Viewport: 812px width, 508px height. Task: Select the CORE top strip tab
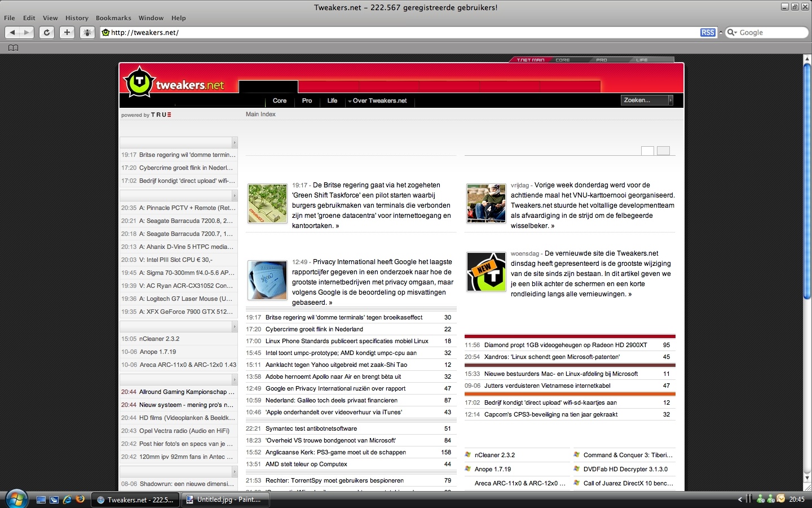click(x=563, y=60)
